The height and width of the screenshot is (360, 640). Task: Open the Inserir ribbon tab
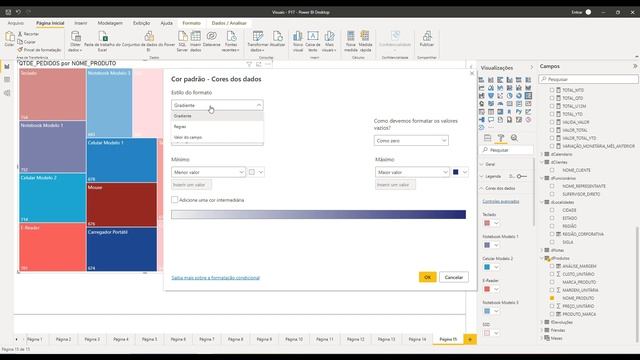coord(80,23)
